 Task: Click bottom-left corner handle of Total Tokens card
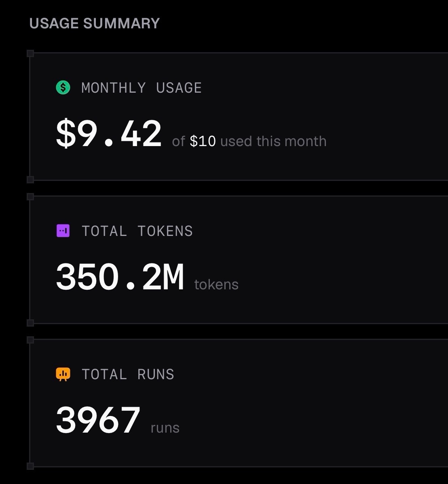tap(30, 323)
